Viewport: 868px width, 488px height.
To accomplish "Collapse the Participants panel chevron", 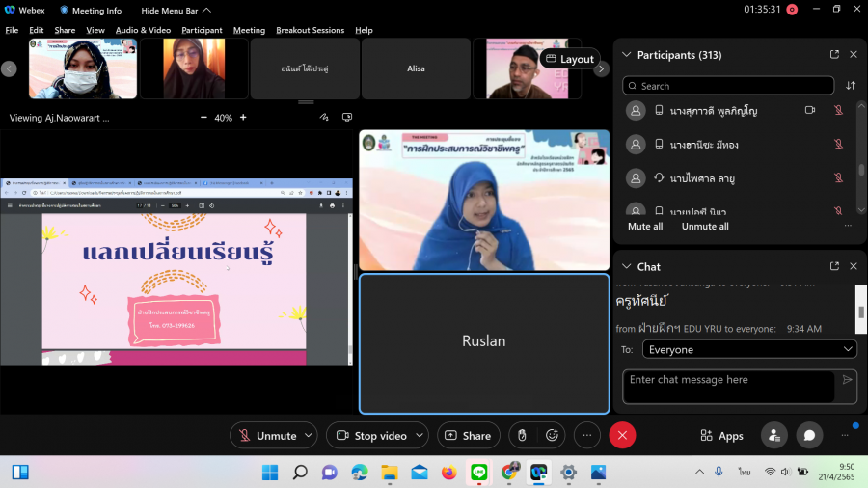I will pos(627,55).
